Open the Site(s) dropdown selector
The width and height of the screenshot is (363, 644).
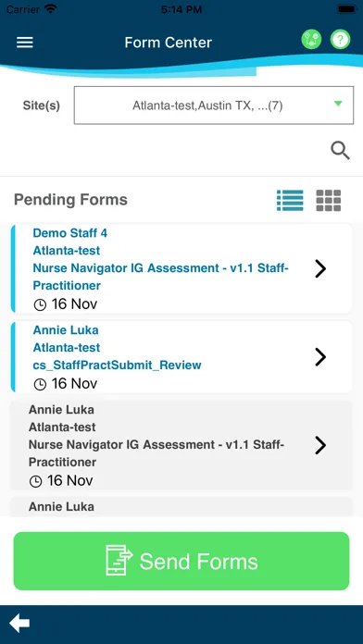214,105
